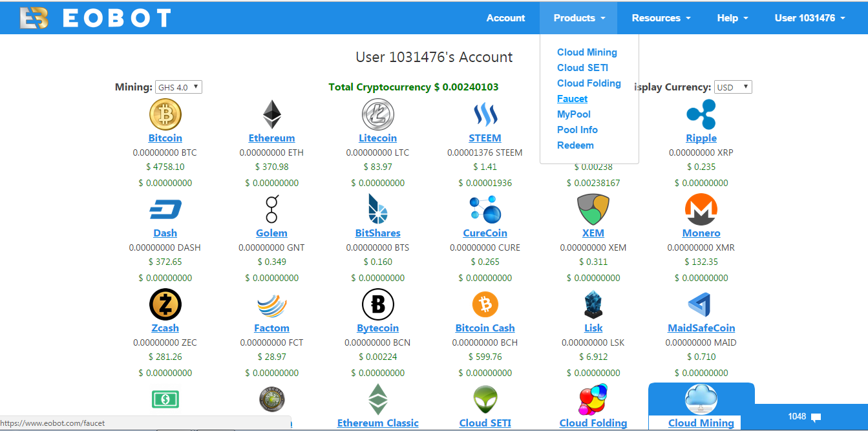This screenshot has width=868, height=431.
Task: Select MyPool from Products menu
Action: click(573, 114)
